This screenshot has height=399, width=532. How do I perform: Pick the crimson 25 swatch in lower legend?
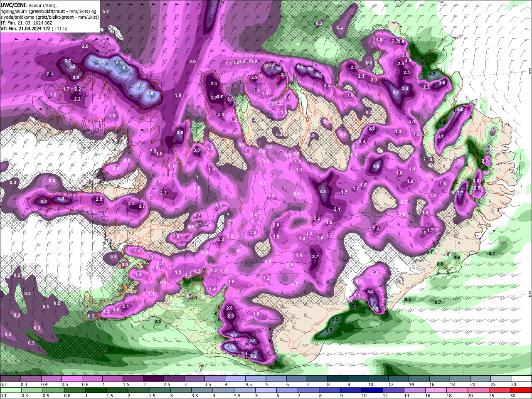500,390
